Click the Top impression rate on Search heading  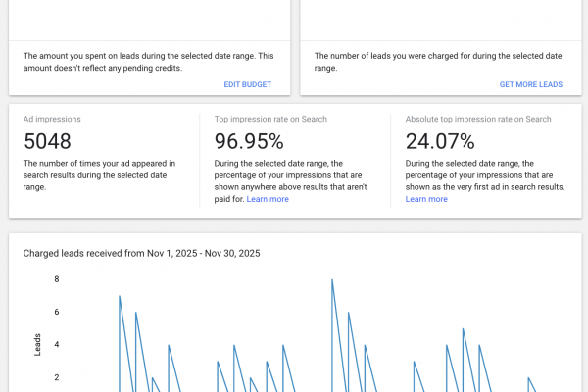(269, 119)
